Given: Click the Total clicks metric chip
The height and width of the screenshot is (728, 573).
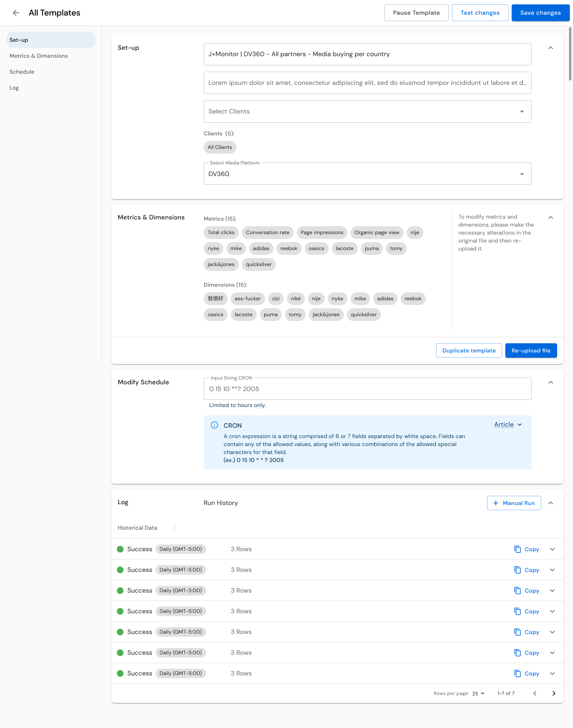Looking at the screenshot, I should (x=221, y=233).
